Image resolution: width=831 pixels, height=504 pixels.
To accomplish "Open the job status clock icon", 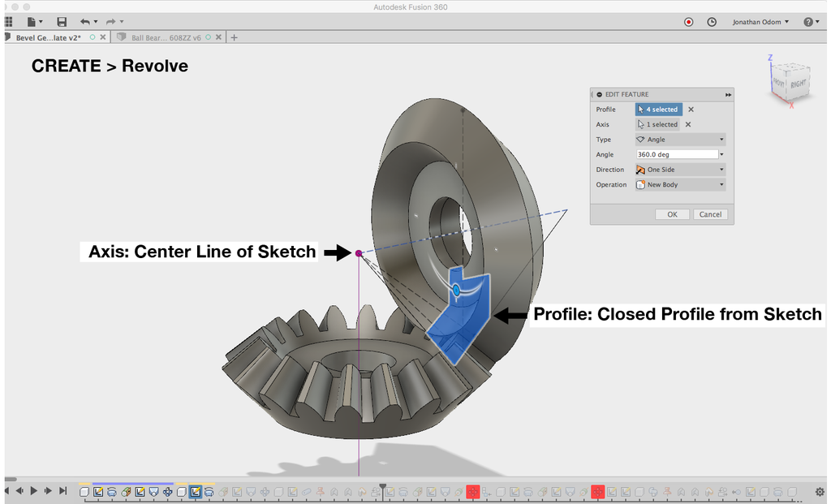I will pos(712,22).
